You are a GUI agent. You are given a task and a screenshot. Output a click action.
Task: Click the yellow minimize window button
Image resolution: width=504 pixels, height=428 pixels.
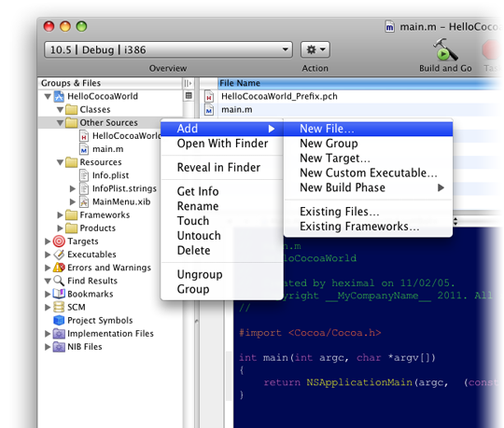point(65,26)
